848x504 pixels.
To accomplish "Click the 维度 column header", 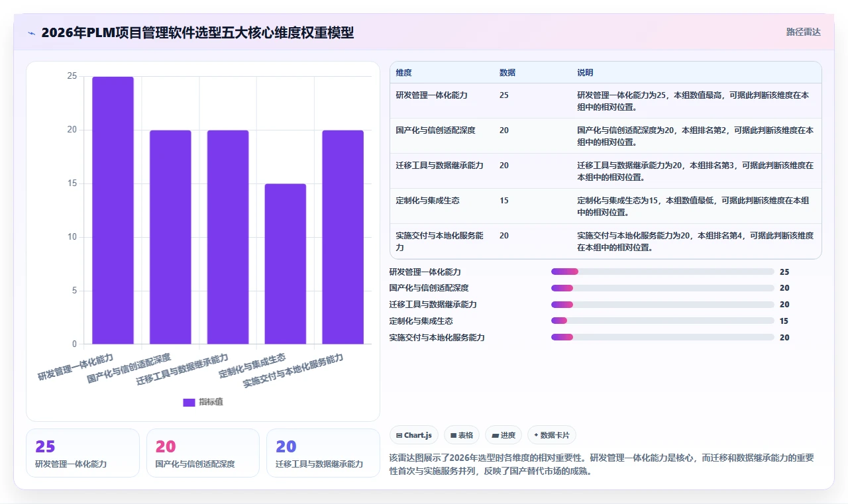I will point(403,73).
